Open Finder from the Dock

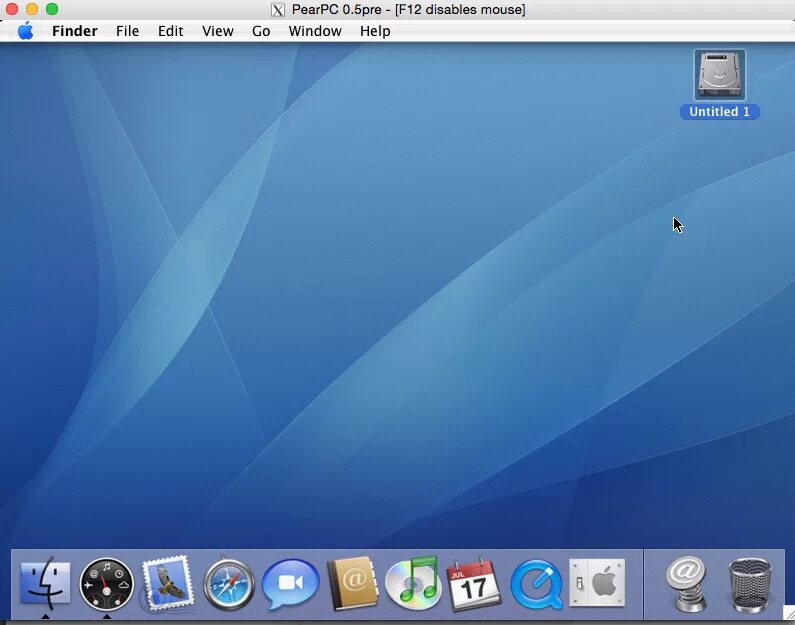pyautogui.click(x=45, y=583)
